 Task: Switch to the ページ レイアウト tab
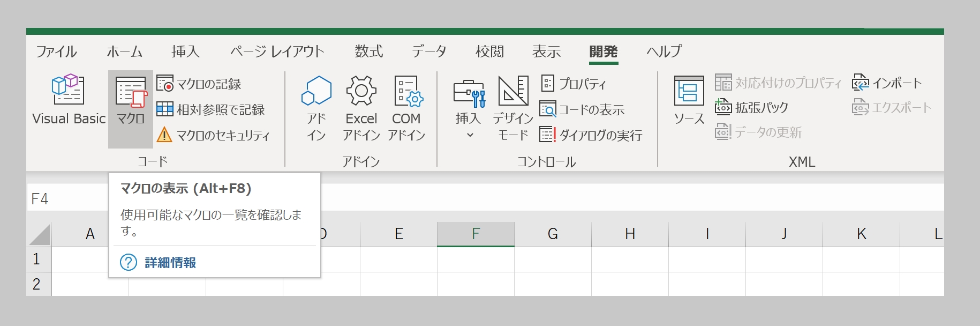[x=277, y=51]
